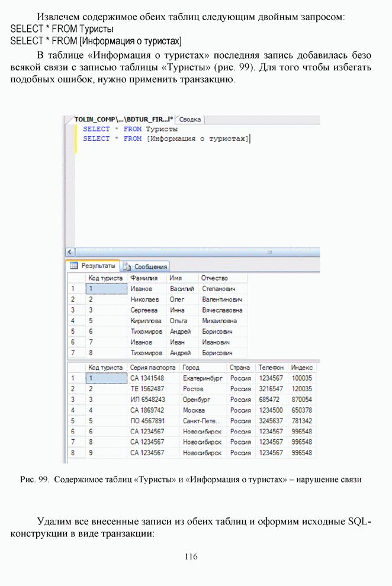Select row 8 header in the lower grid
This screenshot has height=586, width=392.
click(73, 453)
